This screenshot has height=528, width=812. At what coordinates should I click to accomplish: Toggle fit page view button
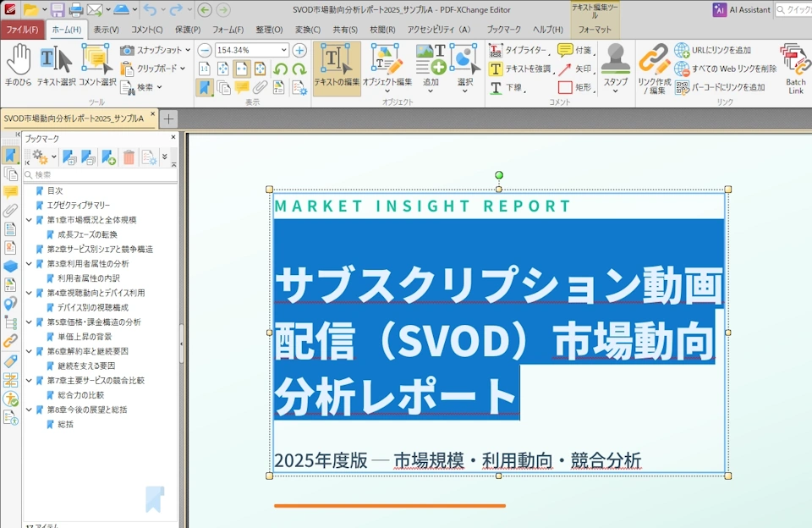point(223,69)
